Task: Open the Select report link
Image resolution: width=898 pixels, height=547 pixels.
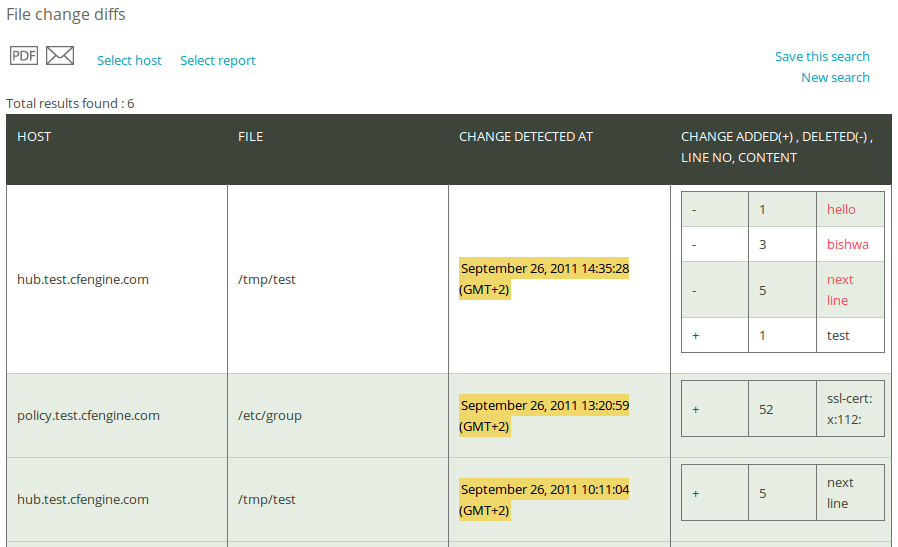Action: 218,60
